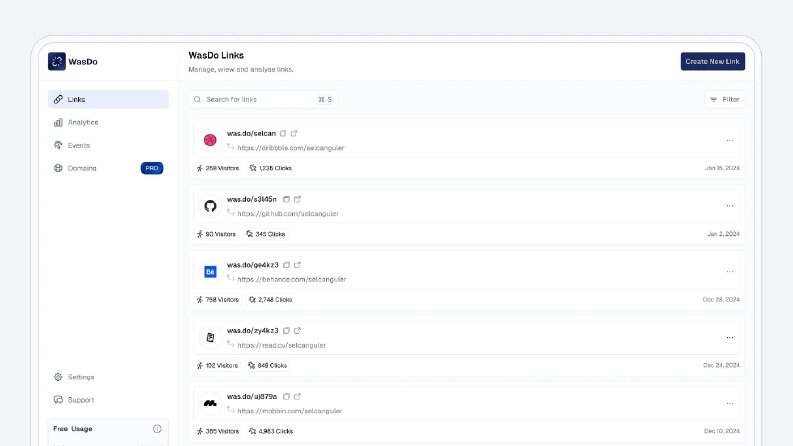Click the WasDo Links page heading

tap(216, 56)
